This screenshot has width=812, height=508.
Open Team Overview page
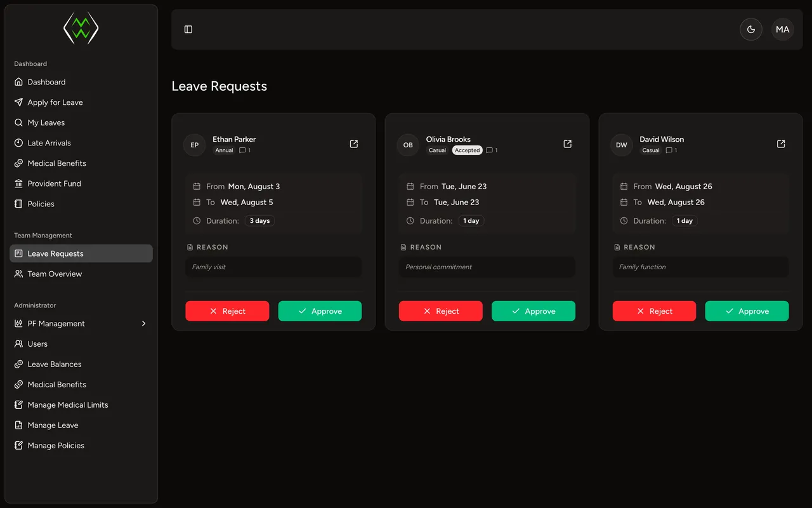click(x=81, y=274)
